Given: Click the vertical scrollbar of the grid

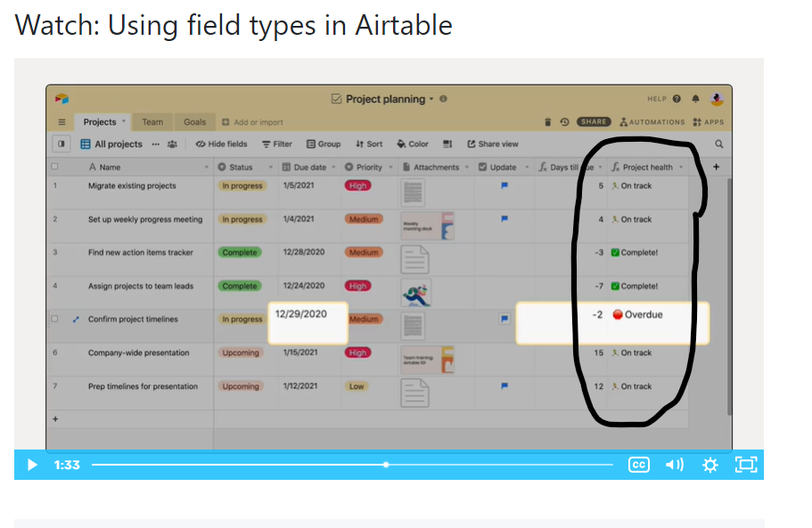Looking at the screenshot, I should pos(729,296).
